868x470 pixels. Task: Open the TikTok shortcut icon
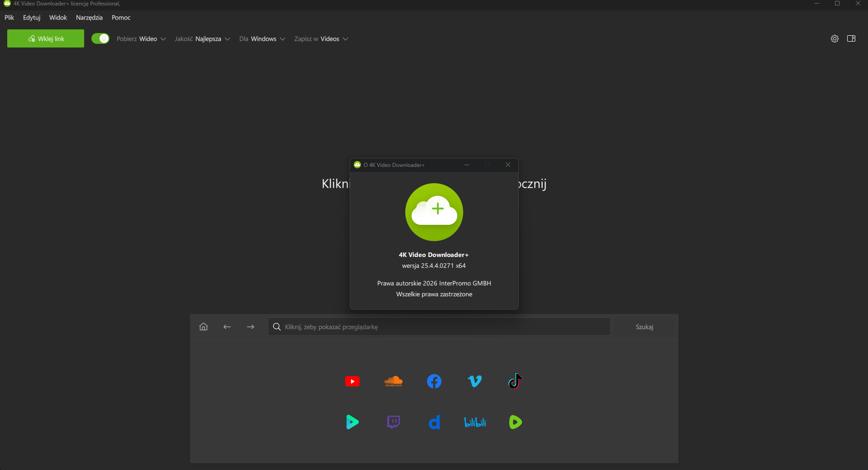coord(515,381)
